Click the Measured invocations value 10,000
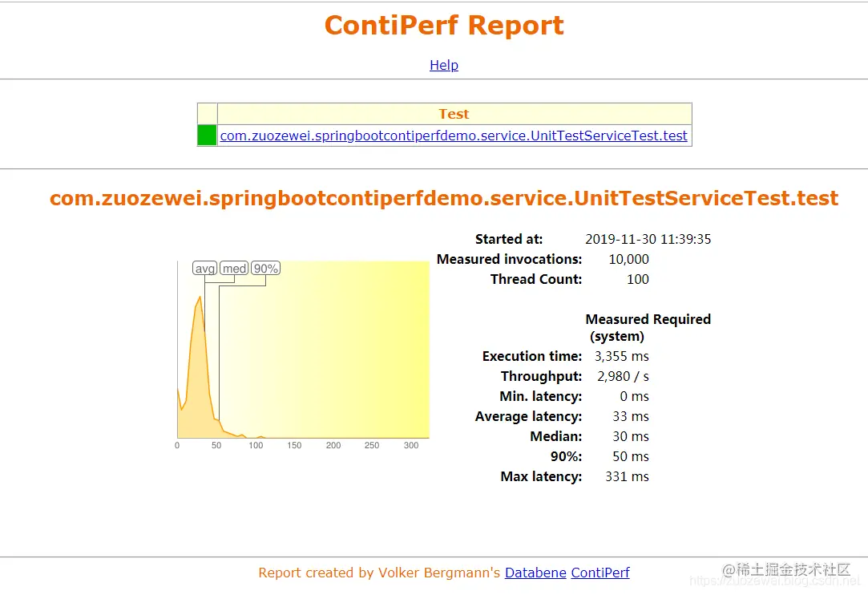 (x=628, y=259)
